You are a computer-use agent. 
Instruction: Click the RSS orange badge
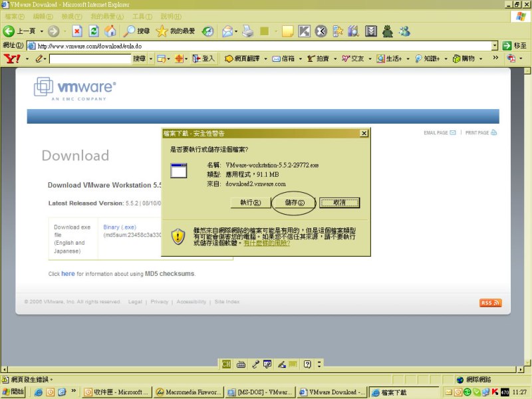tap(490, 303)
